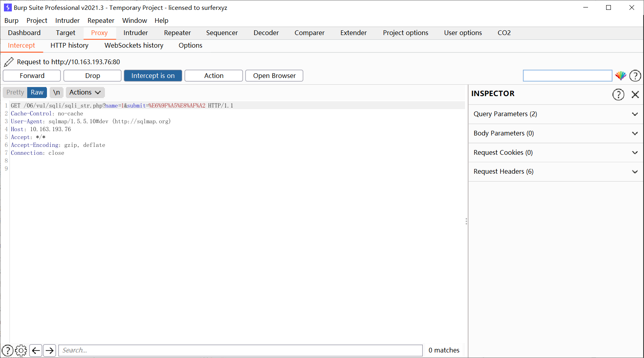
Task: Expand Request Headers (6) section
Action: pos(556,172)
